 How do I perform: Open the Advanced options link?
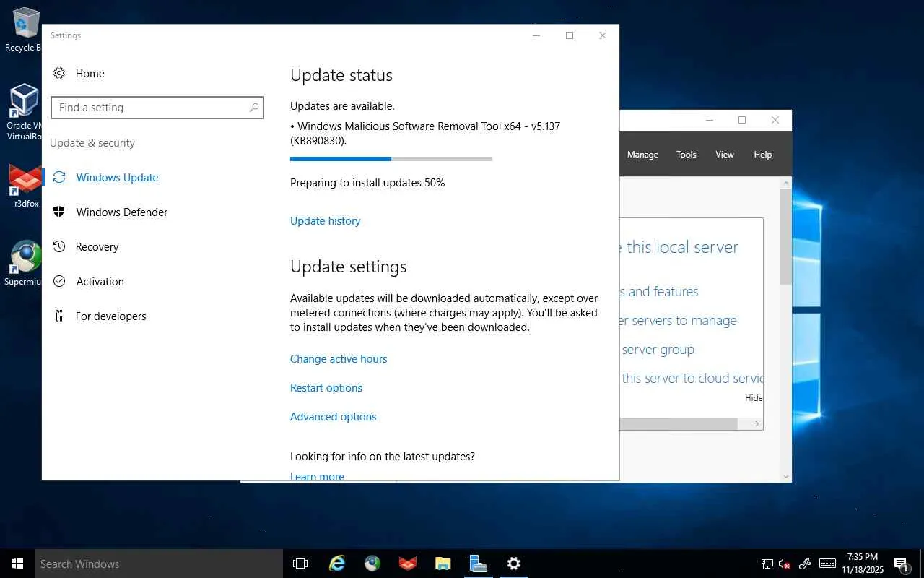point(334,417)
